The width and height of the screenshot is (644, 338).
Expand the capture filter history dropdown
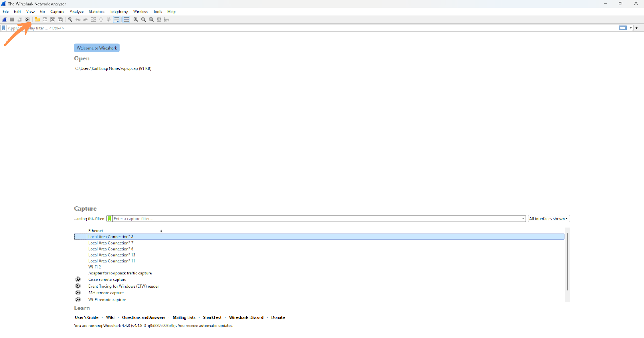(x=523, y=219)
